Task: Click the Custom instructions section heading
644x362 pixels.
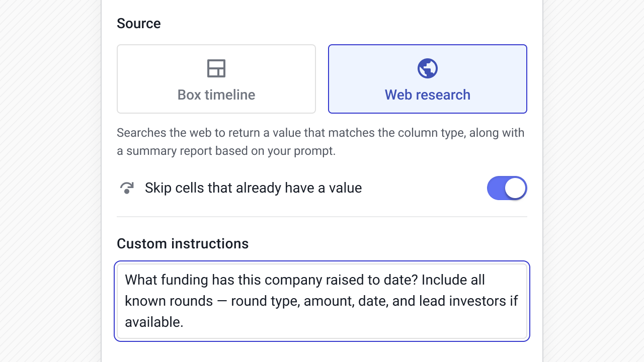Action: [x=183, y=243]
